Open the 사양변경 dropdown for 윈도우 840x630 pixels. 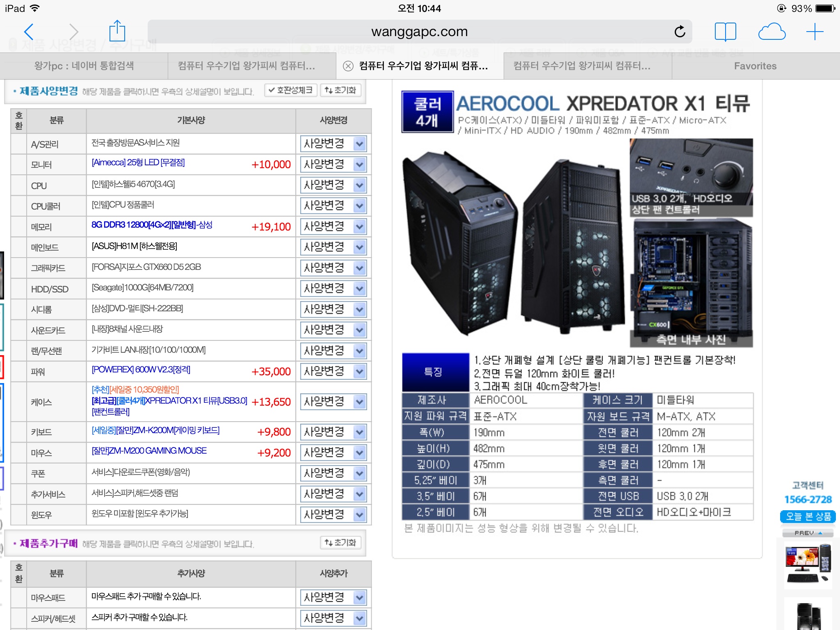pyautogui.click(x=333, y=515)
